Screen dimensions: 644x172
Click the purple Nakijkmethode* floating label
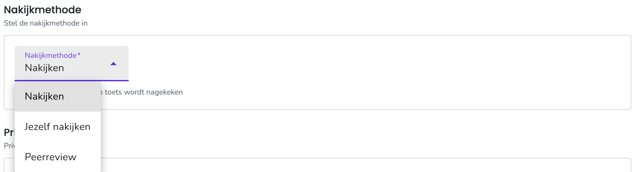[x=53, y=55]
